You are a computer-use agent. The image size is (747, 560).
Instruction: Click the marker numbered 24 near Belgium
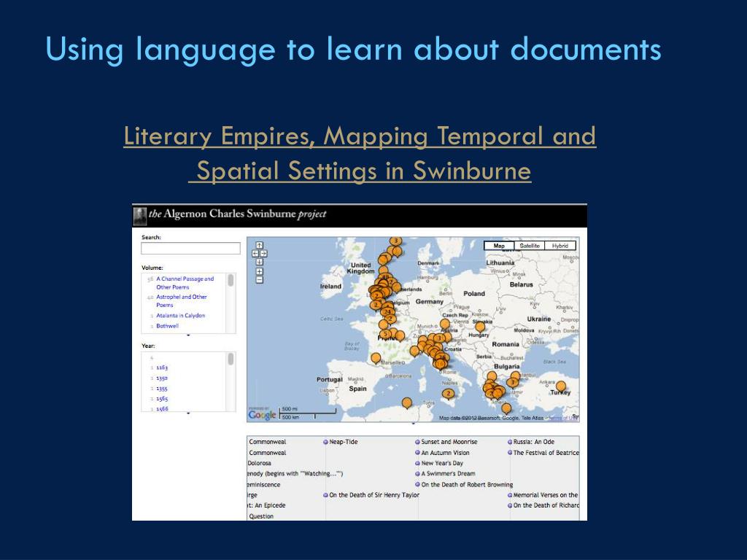pos(387,312)
